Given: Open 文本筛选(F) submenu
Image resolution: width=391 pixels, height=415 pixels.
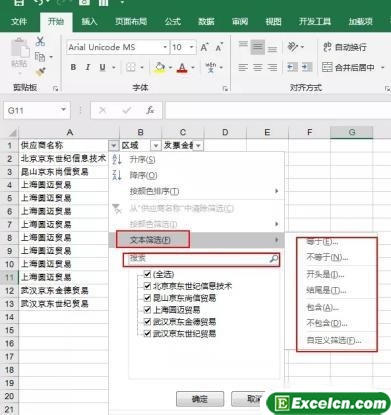Looking at the screenshot, I should (x=197, y=240).
